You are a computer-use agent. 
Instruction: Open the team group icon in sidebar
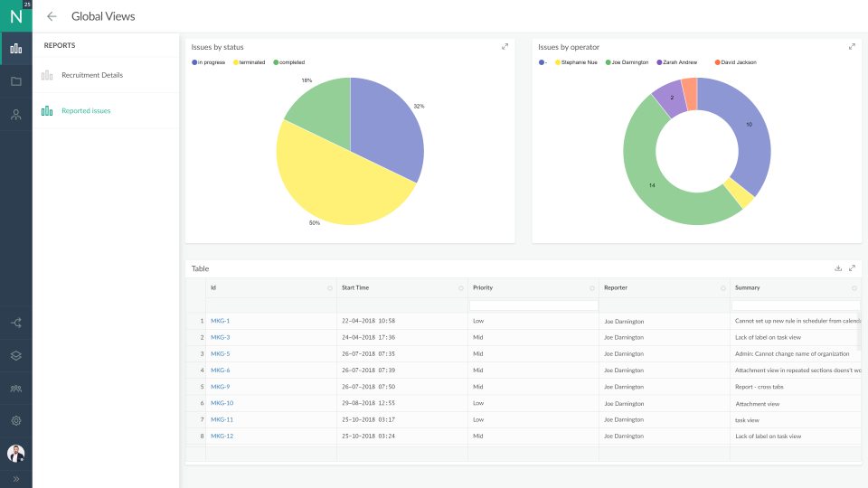pyautogui.click(x=16, y=388)
